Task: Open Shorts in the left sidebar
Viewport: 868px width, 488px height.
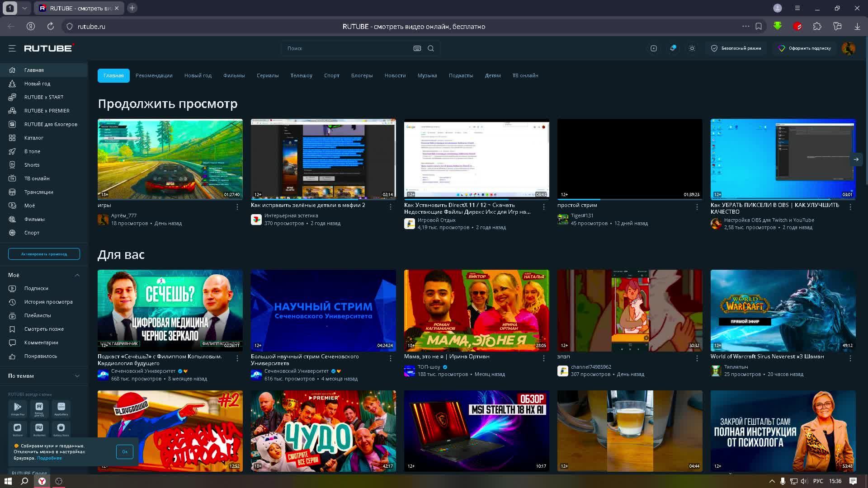Action: [32, 165]
